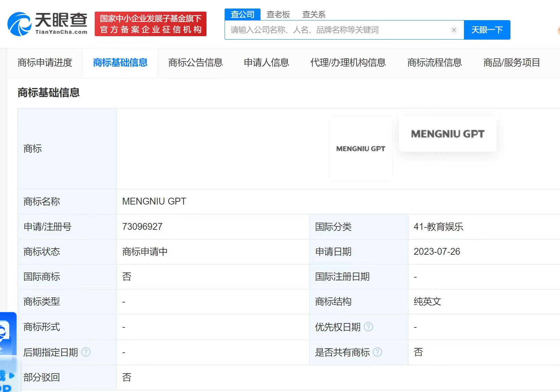
Task: Open the help icon beside 优先权日期
Action: pyautogui.click(x=369, y=327)
